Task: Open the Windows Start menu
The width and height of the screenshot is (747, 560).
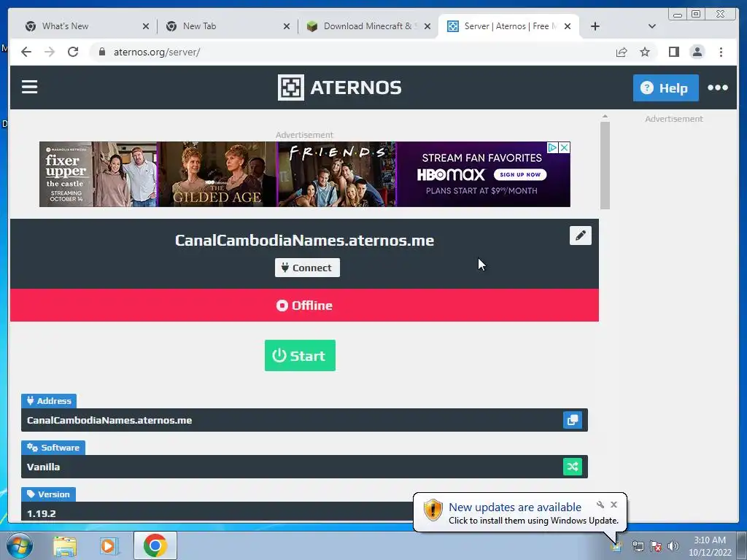Action: pyautogui.click(x=19, y=545)
